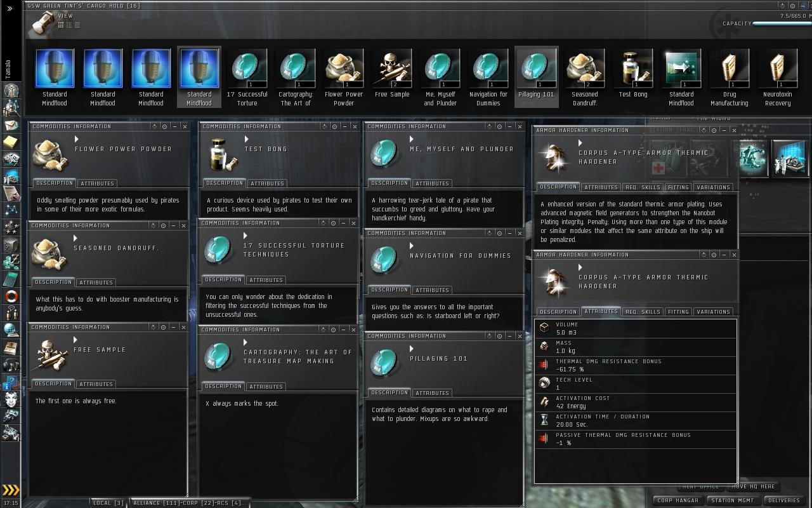Open the character sheet Vitruvian icon
The image size is (812, 508).
point(11,90)
